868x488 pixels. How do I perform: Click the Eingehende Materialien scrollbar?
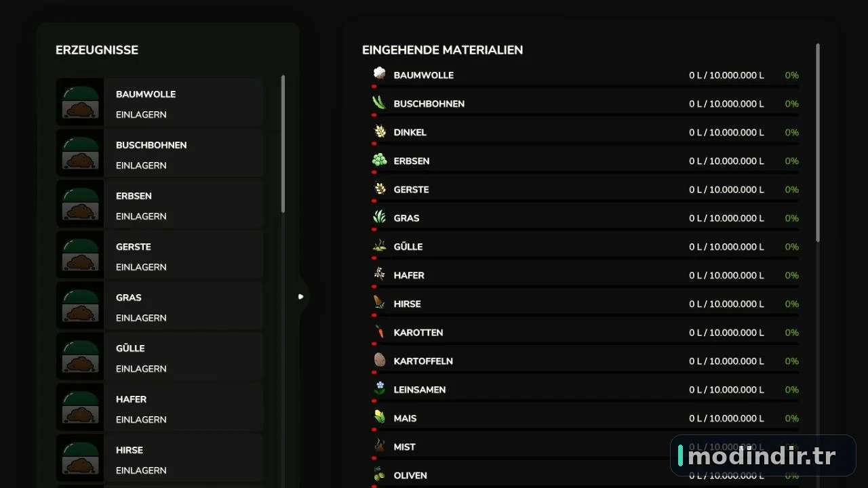[x=818, y=142]
